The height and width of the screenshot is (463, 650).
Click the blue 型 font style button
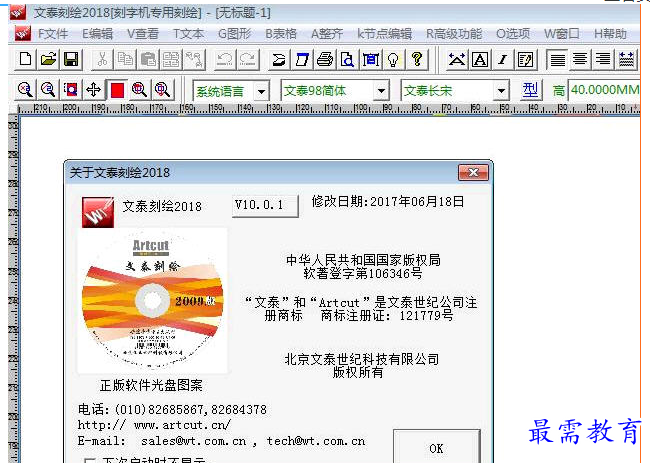pos(530,90)
